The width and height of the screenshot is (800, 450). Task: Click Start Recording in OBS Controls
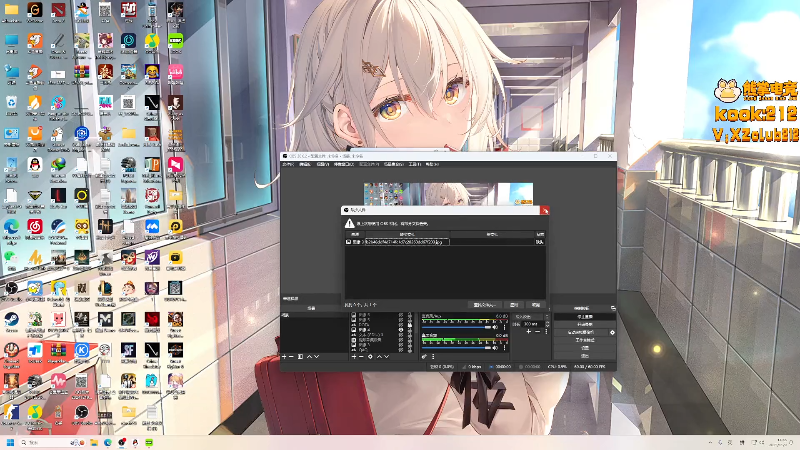click(585, 324)
